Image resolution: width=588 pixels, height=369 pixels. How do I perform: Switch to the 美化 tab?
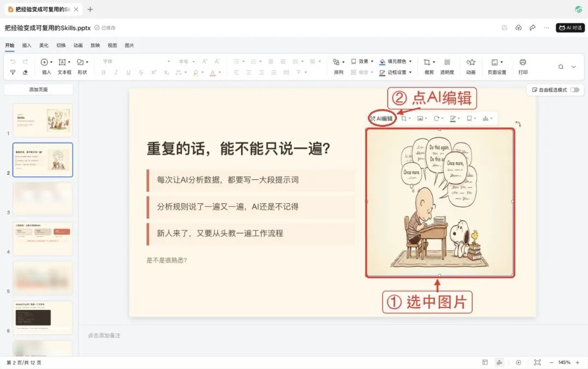[44, 45]
